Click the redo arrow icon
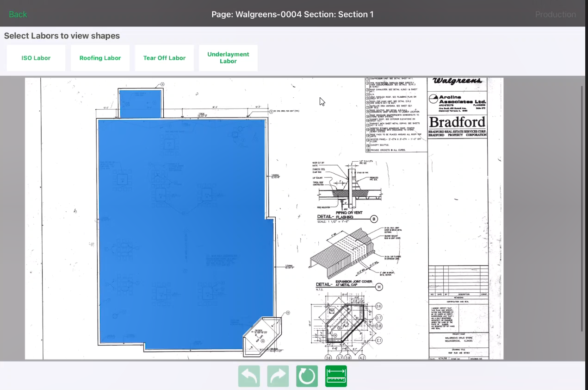Viewport: 588px width, 390px height. 278,376
